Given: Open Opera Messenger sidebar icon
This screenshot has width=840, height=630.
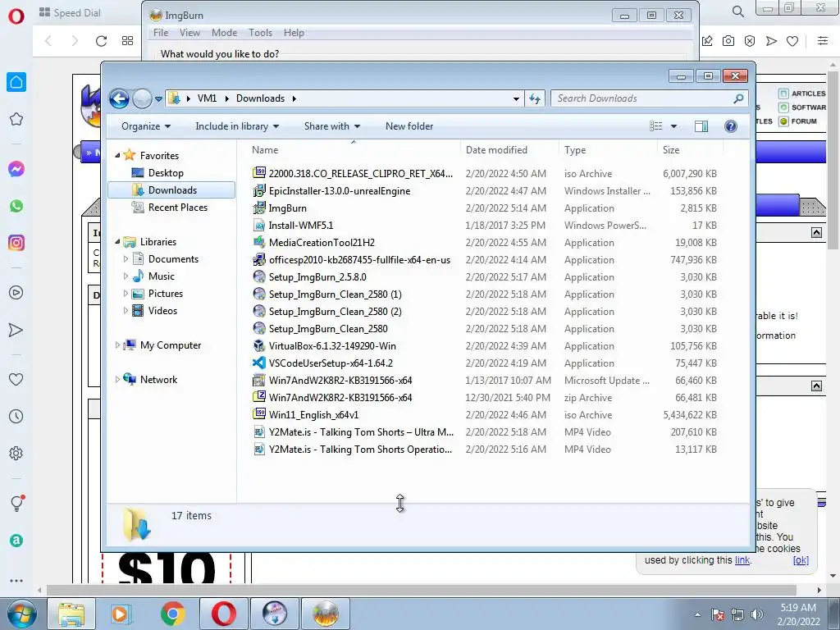Looking at the screenshot, I should 16,169.
